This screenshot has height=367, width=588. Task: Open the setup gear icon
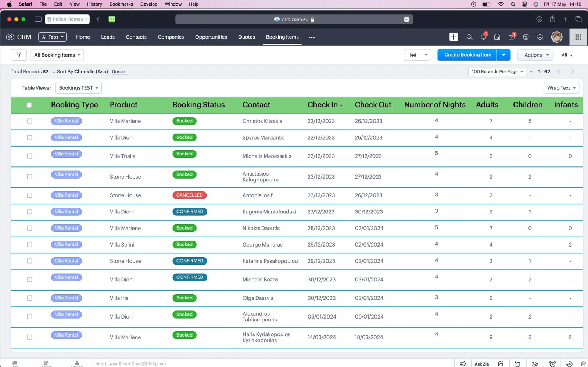point(540,37)
